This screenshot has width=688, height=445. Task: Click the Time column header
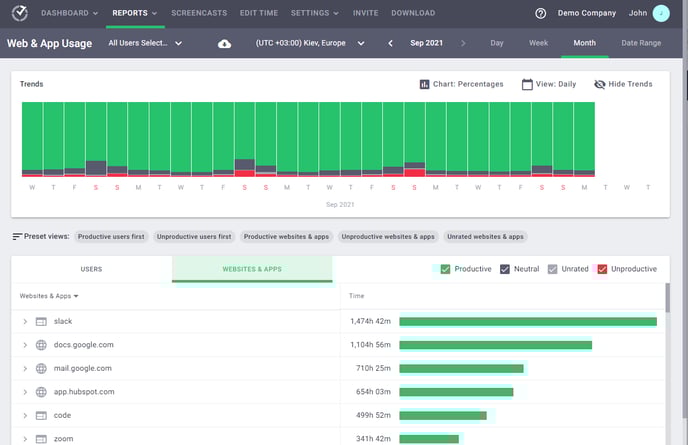(356, 296)
